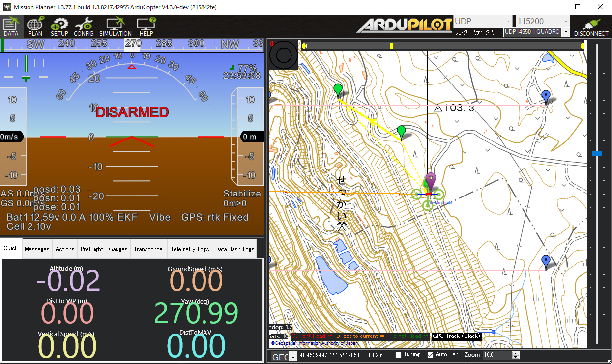
Task: Click the quadcopter vehicle icon on map
Action: pos(428,195)
